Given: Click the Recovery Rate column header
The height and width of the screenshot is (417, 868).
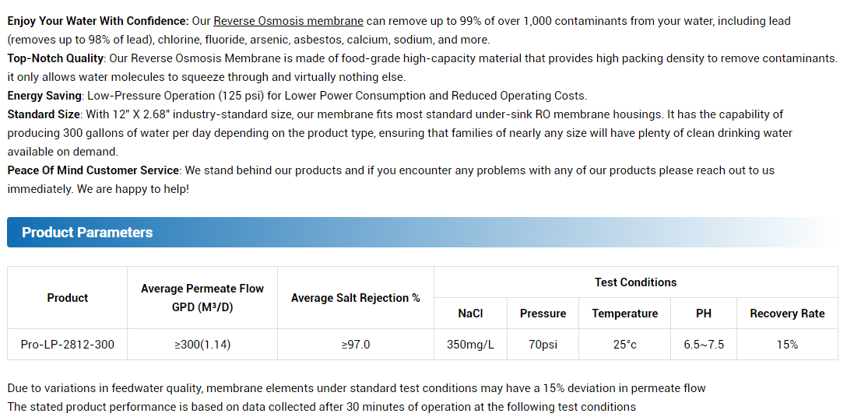Looking at the screenshot, I should (787, 314).
